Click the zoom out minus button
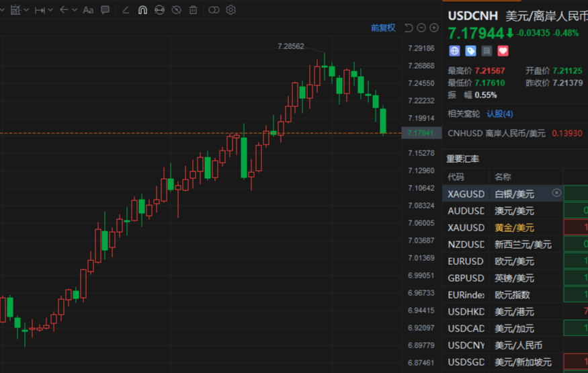Screen dimensions: 588x373 click(x=421, y=28)
